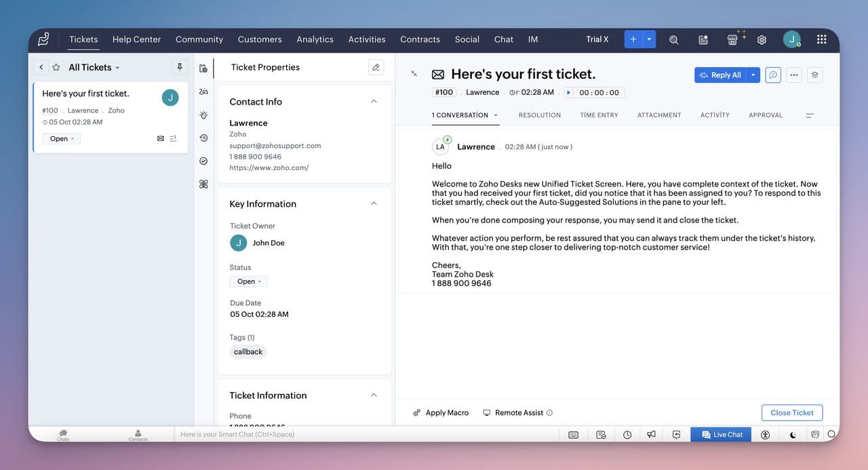Click the thread count icon on ticket card

(173, 138)
